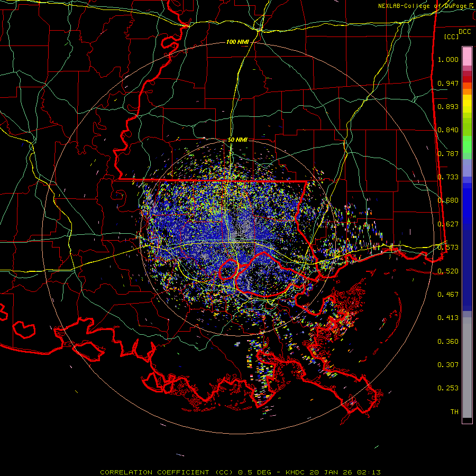Pick the bright green color bar segment
The height and width of the screenshot is (476, 476).
click(467, 144)
